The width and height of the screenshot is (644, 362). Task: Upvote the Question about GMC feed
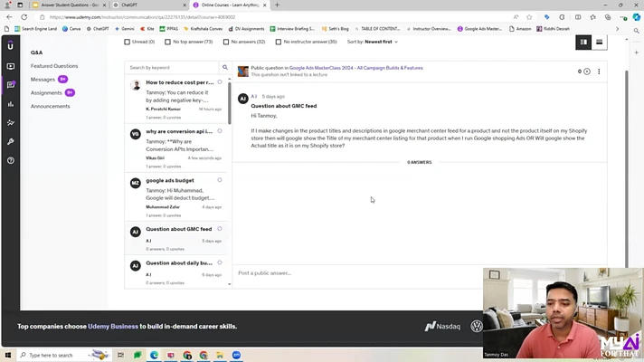pos(587,71)
